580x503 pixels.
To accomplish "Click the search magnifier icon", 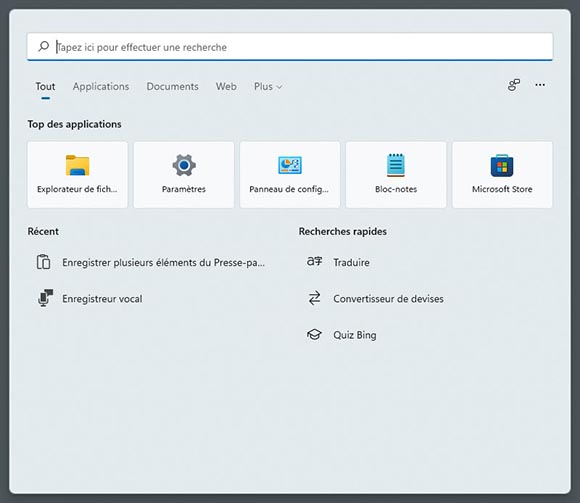I will point(44,47).
